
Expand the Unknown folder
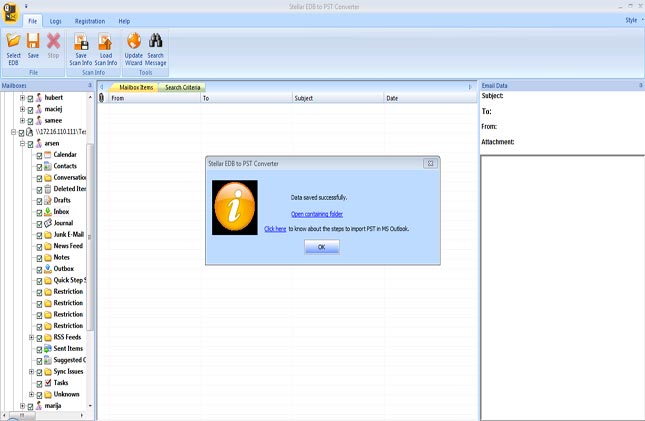[31, 394]
